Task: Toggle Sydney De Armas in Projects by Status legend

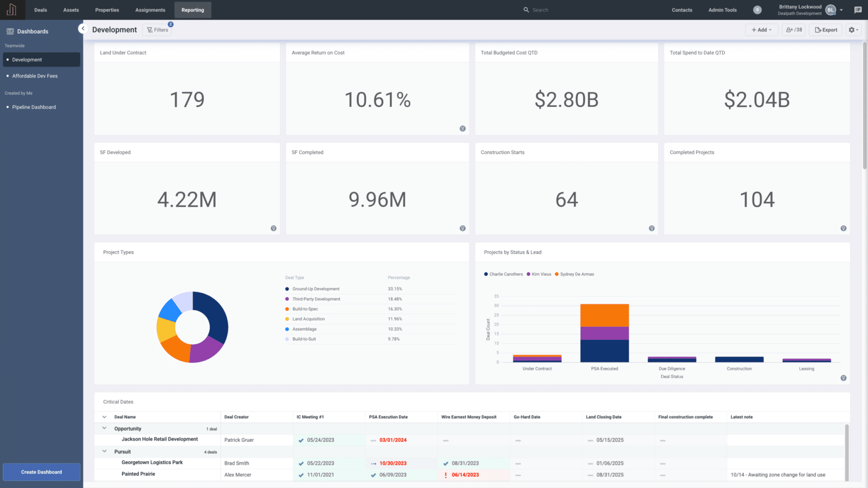Action: click(x=574, y=274)
